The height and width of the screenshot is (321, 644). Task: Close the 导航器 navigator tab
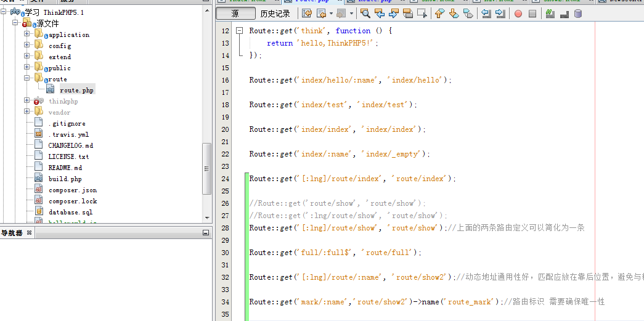29,233
